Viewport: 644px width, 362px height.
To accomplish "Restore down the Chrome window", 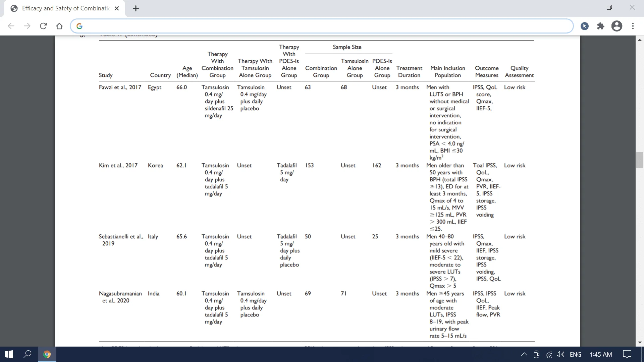I will point(609,7).
